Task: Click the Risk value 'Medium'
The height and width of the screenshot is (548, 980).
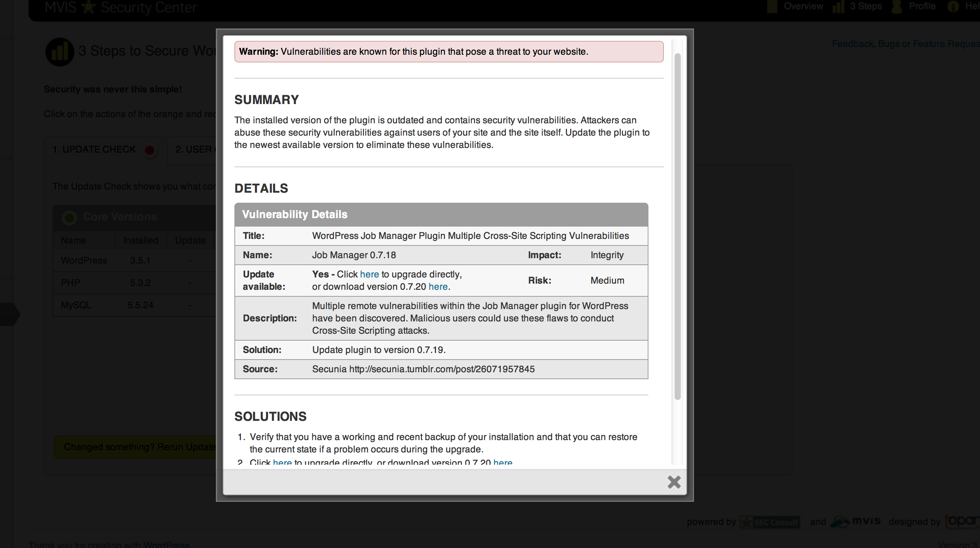Action: [607, 281]
